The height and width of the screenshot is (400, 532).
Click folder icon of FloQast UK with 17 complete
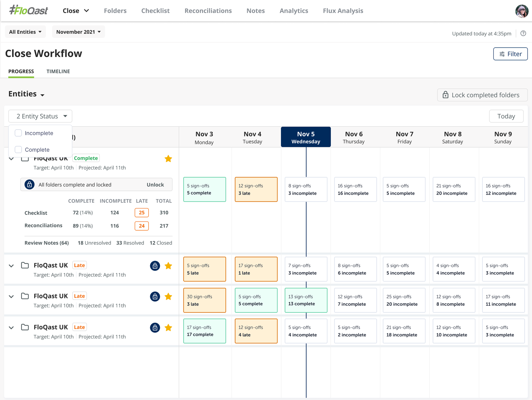[25, 327]
